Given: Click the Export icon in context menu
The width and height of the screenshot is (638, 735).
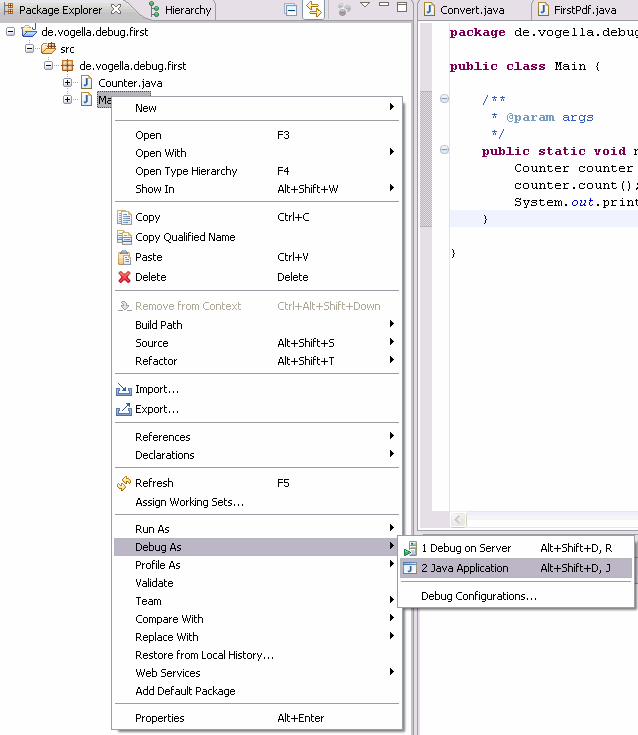Looking at the screenshot, I should pyautogui.click(x=124, y=409).
